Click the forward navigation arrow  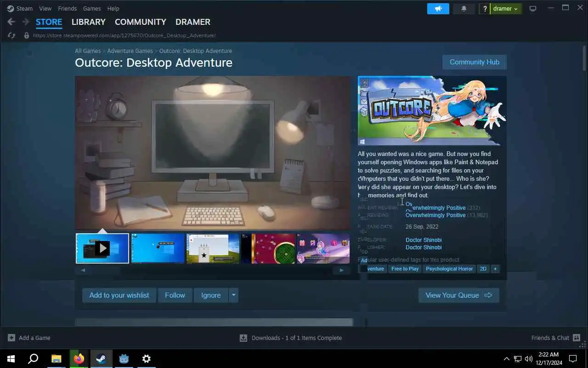pos(26,22)
